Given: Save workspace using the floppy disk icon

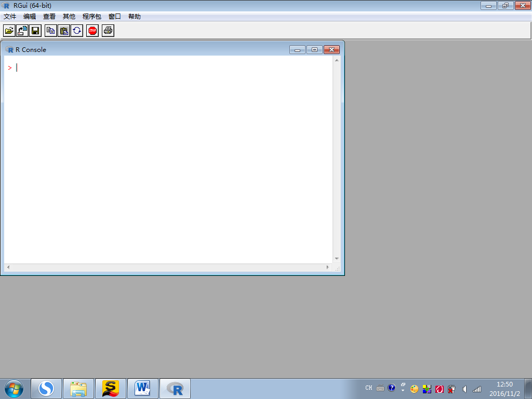Looking at the screenshot, I should coord(35,31).
